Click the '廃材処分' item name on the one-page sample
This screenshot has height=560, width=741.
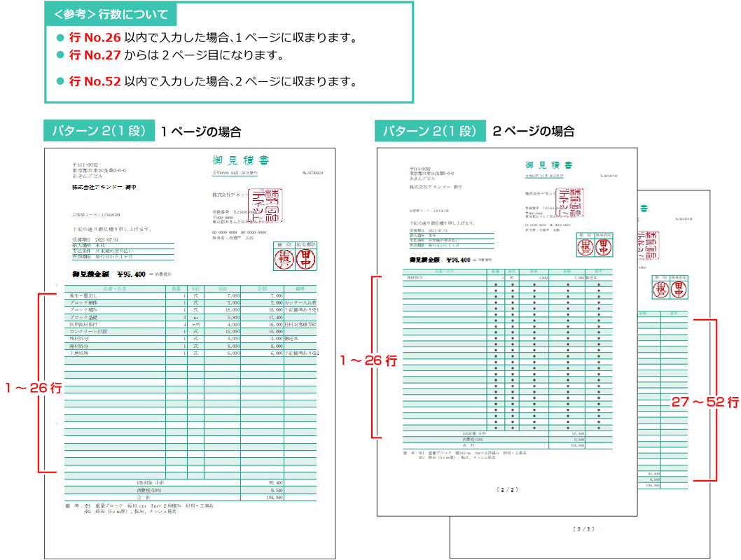coord(78,346)
